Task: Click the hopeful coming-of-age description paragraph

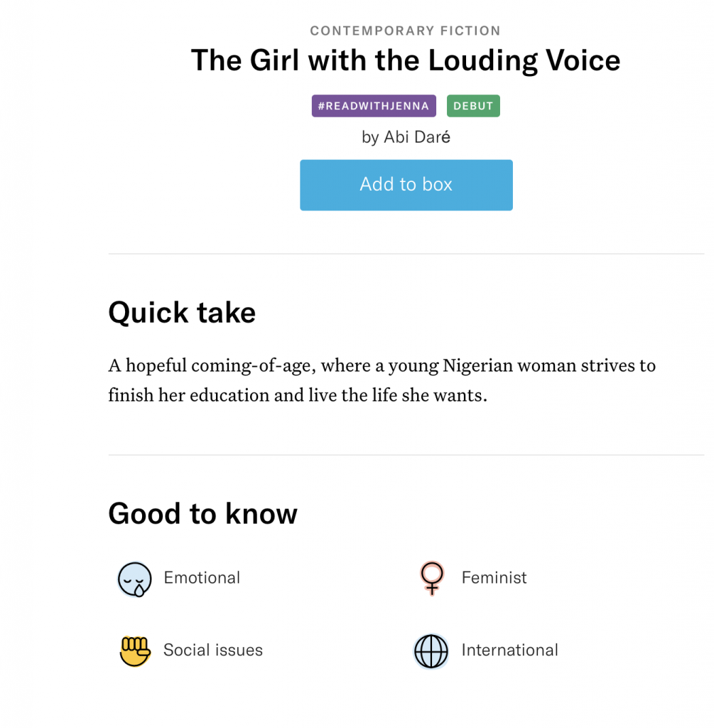Action: tap(382, 380)
